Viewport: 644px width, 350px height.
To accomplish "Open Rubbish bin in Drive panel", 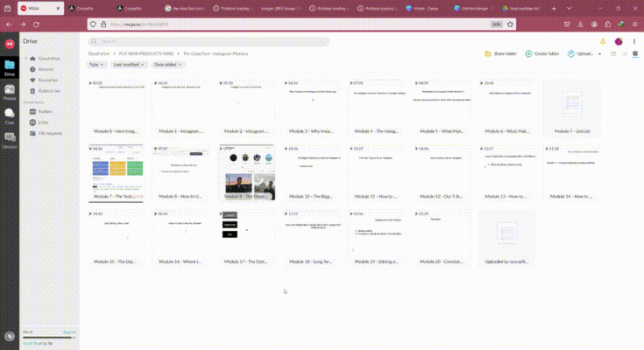I will (48, 90).
